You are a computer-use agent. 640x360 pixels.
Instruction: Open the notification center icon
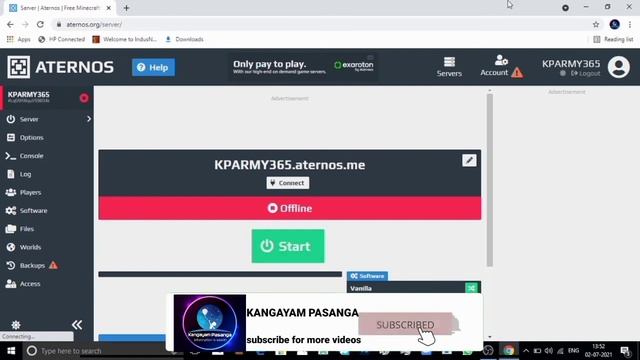625,351
